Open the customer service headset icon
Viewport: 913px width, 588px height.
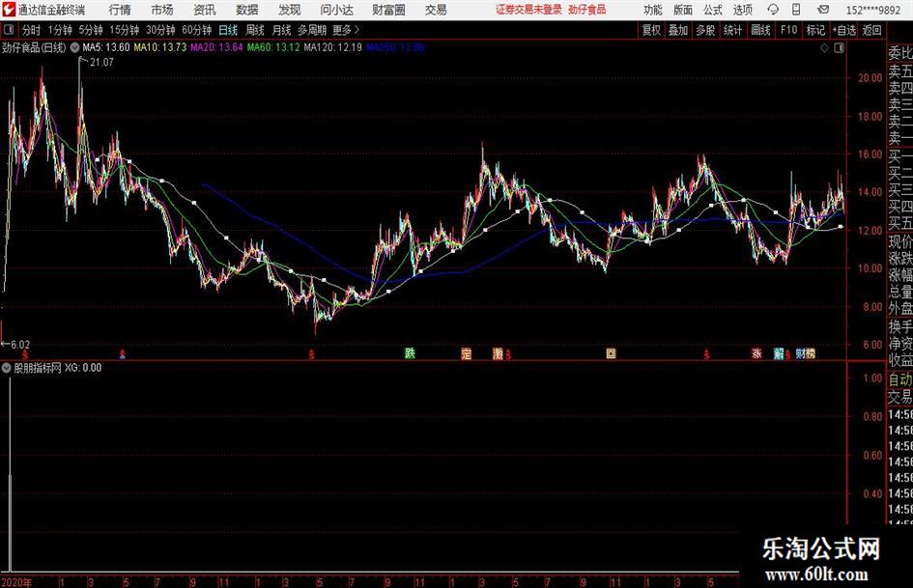point(773,10)
